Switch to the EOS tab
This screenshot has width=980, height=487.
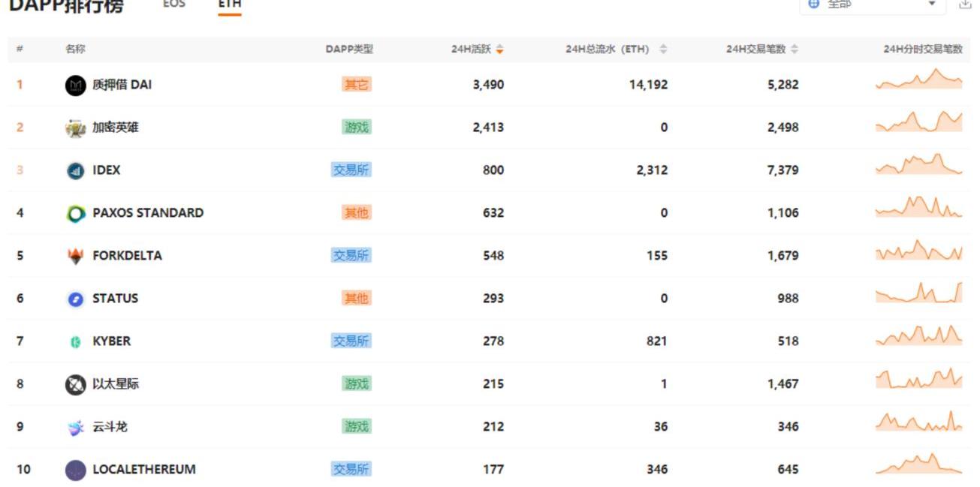(174, 5)
